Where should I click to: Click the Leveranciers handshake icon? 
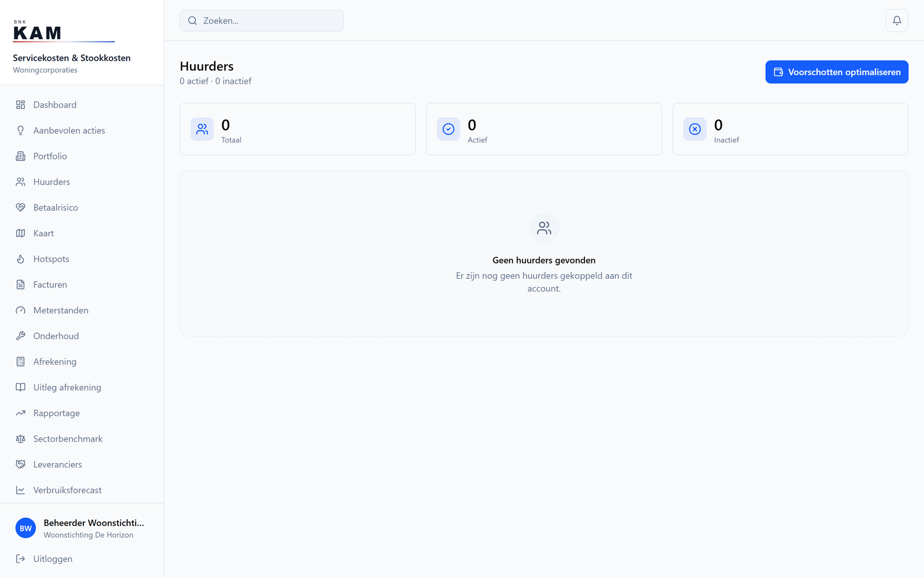coord(21,465)
